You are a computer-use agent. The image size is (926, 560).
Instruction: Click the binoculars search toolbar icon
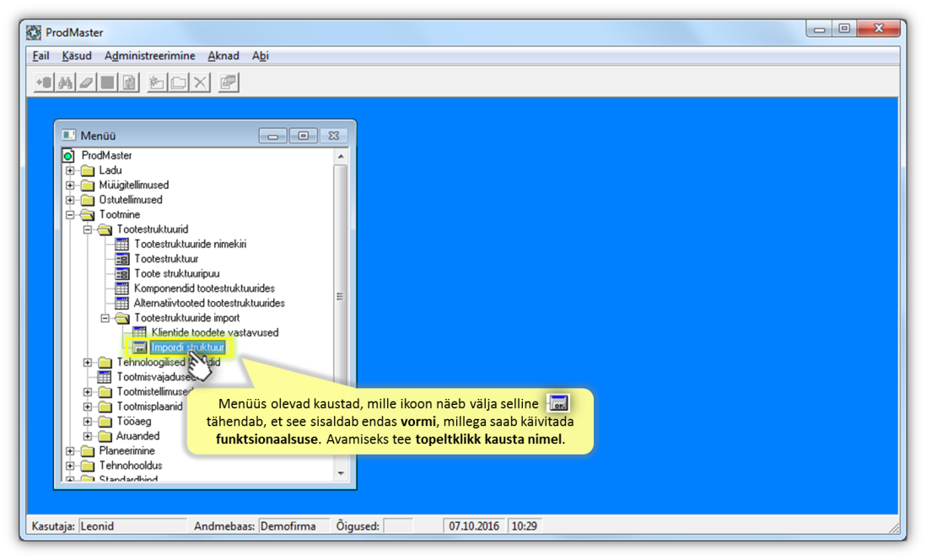65,83
